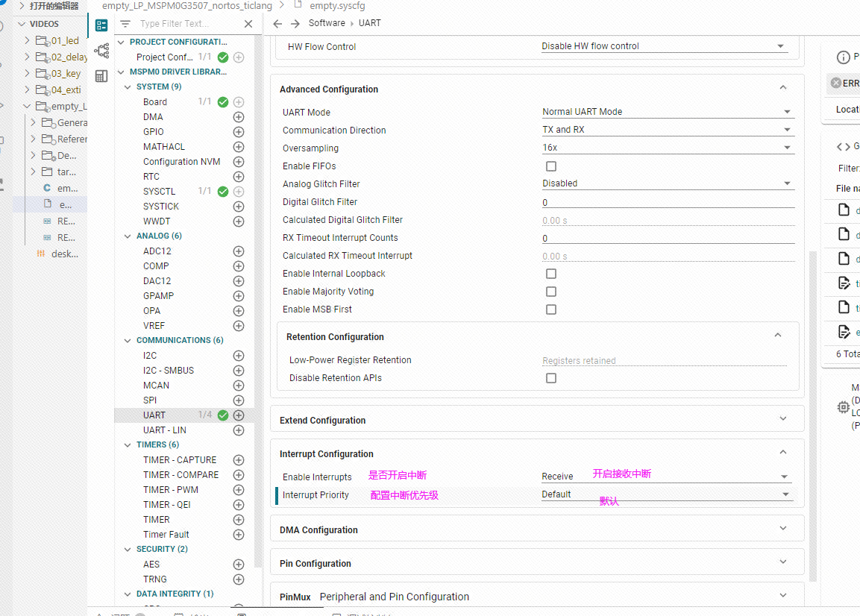Focus the Type Filter Text field
860x616 pixels.
(186, 24)
